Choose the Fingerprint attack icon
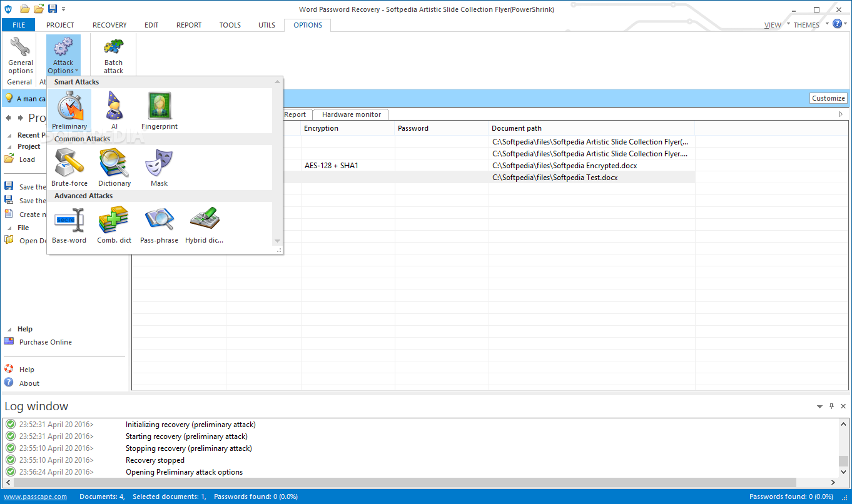Image resolution: width=852 pixels, height=504 pixels. [160, 111]
